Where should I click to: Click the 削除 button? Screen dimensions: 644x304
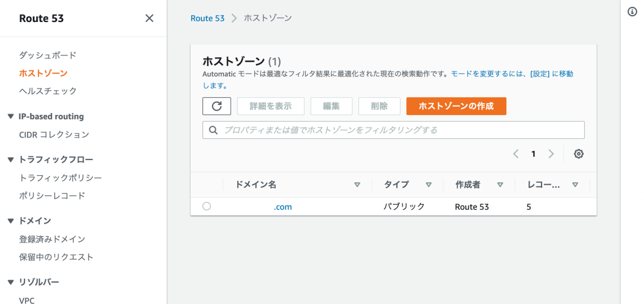[379, 106]
